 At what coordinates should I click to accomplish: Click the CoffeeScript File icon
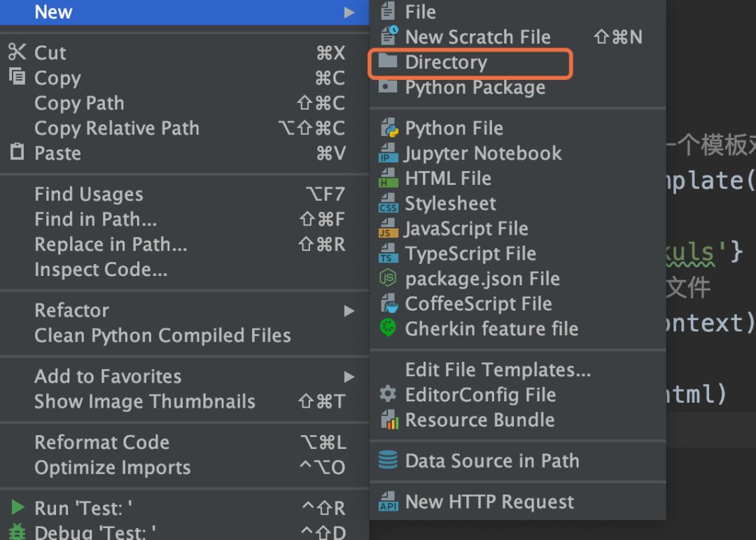(x=388, y=305)
